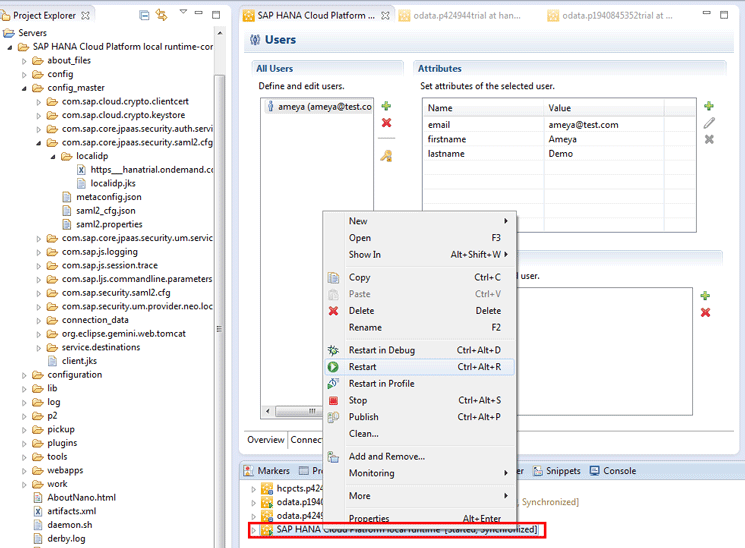This screenshot has height=548, width=745.
Task: Click the grey X to remove an attribute
Action: click(709, 139)
